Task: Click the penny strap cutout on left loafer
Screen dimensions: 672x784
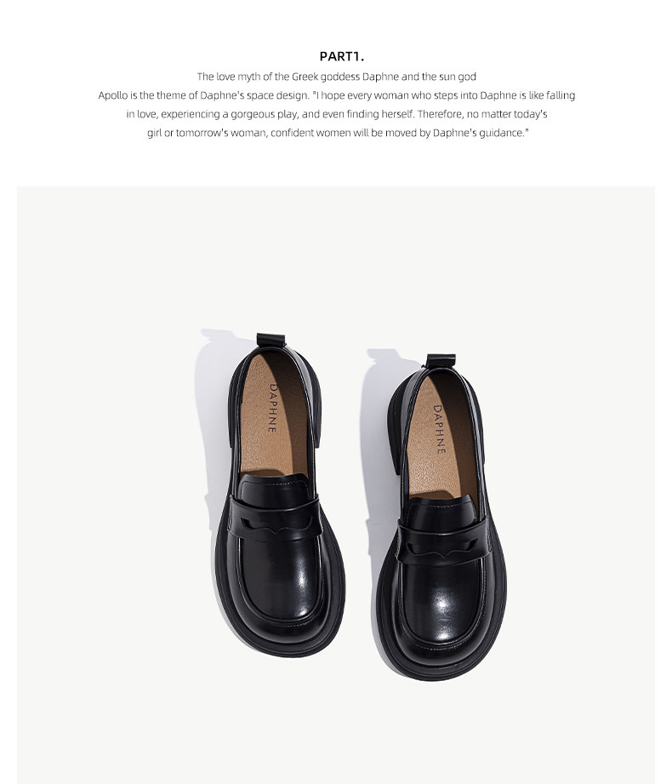Action: [275, 525]
